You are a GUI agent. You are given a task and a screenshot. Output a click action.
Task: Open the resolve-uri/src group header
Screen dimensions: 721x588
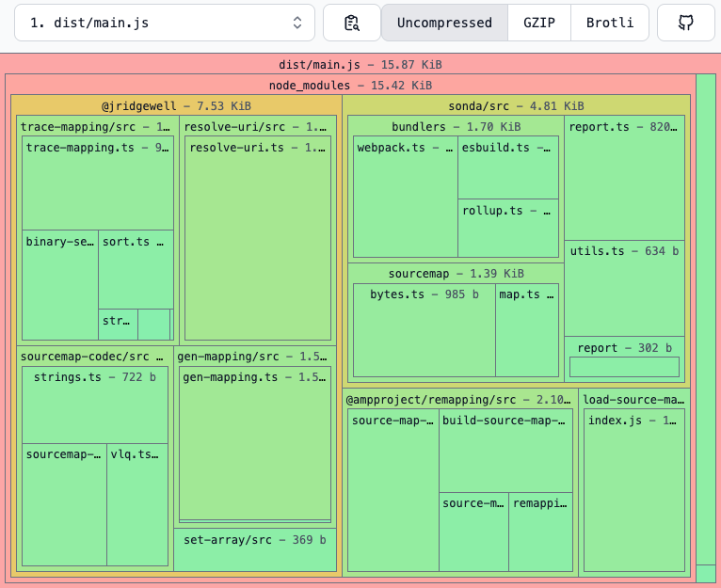tap(255, 126)
